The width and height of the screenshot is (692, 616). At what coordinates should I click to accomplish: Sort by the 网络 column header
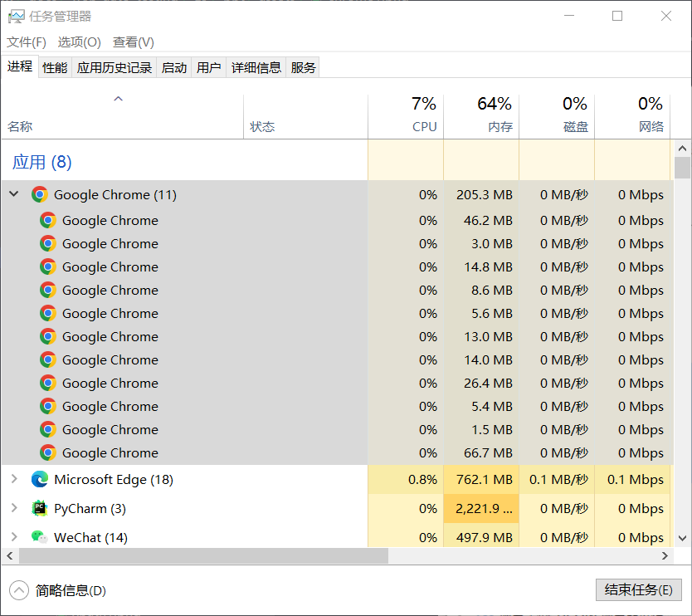click(x=632, y=117)
